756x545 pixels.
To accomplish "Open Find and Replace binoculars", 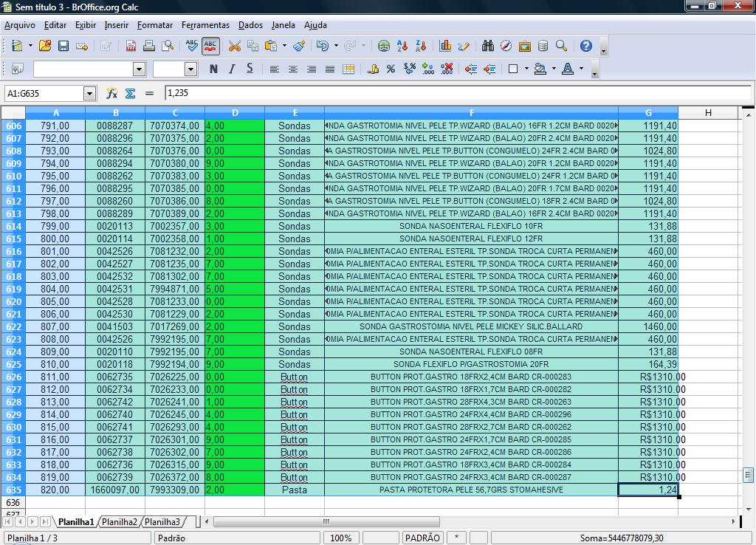I will (487, 46).
